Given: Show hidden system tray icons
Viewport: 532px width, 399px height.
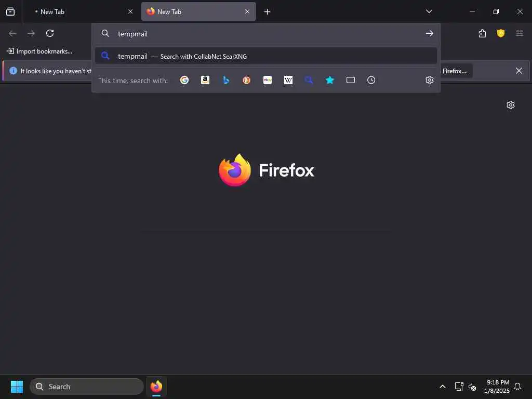Looking at the screenshot, I should pos(443,387).
